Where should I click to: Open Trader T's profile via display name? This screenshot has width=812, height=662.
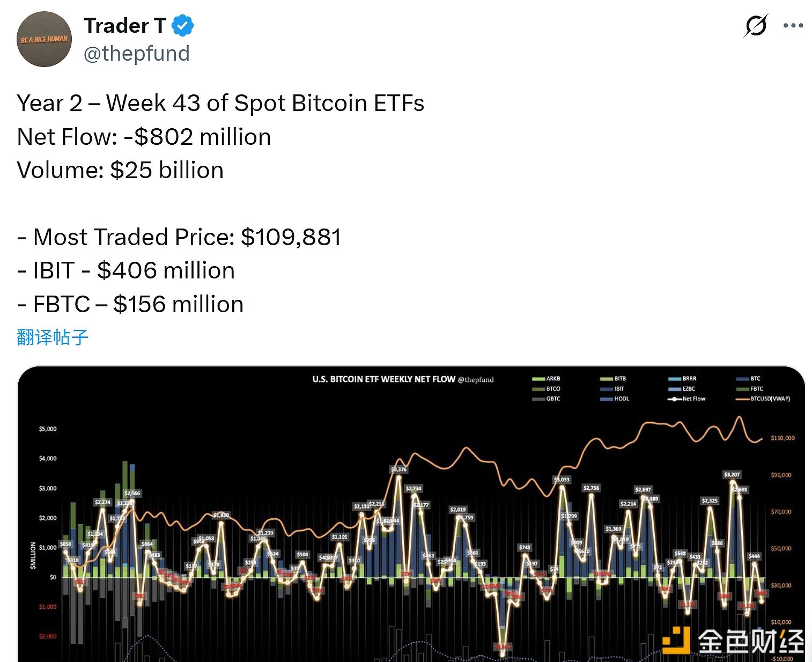[x=126, y=25]
